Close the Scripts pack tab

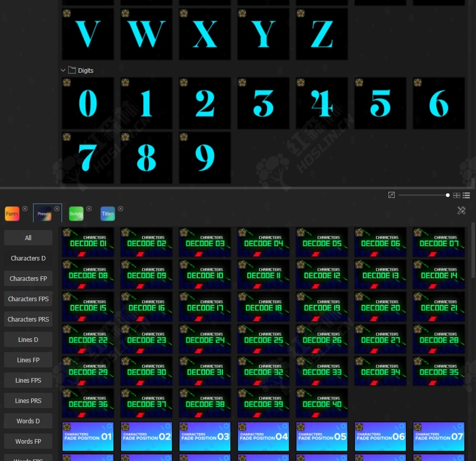pyautogui.click(x=89, y=209)
